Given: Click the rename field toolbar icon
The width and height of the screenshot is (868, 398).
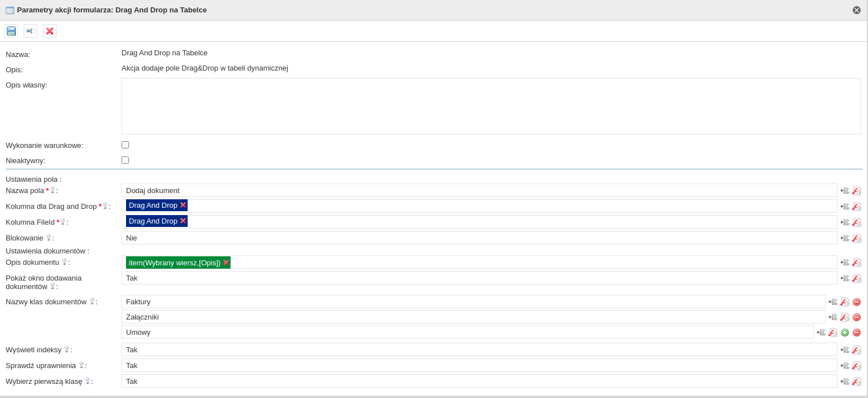Looking at the screenshot, I should (31, 31).
